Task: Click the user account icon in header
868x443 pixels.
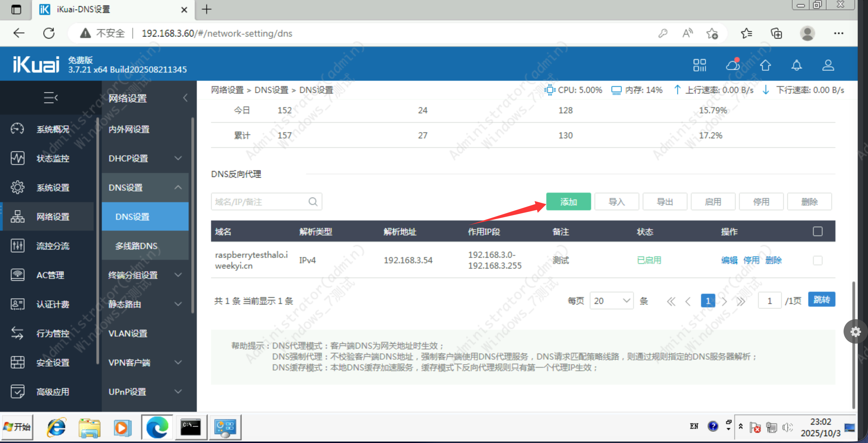Action: coord(828,65)
